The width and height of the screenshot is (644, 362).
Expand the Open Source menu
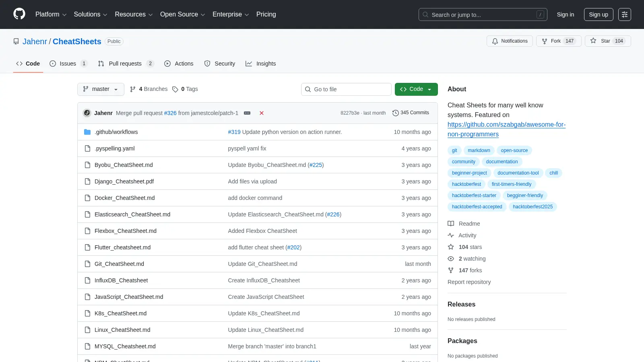183,14
